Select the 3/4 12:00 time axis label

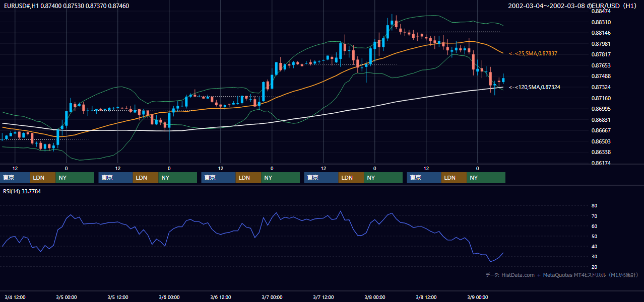[x=15, y=297]
